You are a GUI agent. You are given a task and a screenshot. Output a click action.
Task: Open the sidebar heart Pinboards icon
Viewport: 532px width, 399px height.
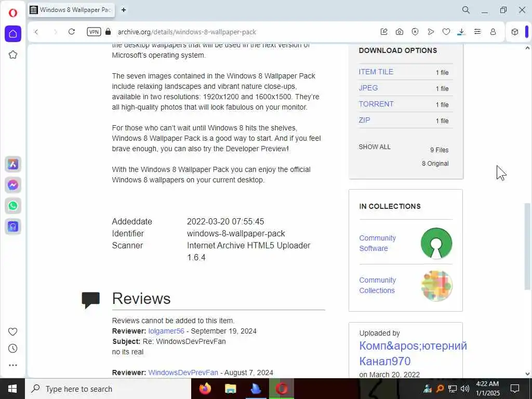click(x=12, y=331)
